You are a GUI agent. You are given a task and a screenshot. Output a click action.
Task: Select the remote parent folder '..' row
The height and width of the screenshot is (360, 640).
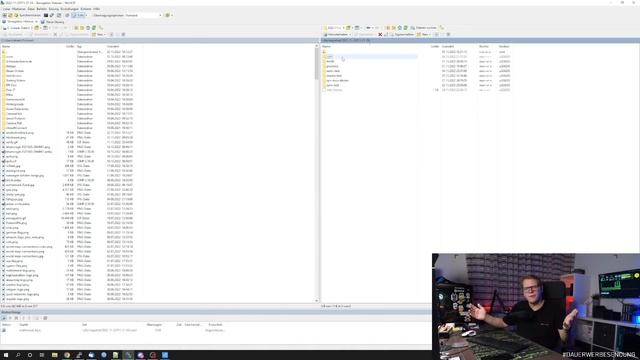tap(370, 52)
